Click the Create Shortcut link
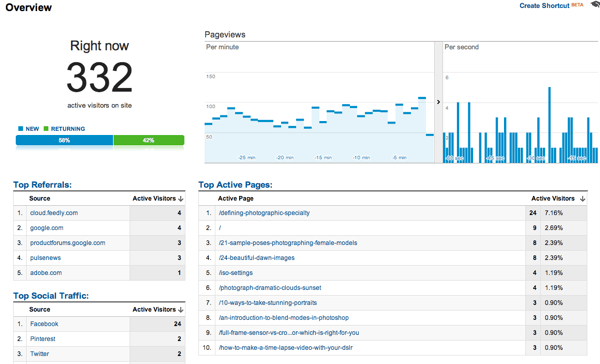 tap(545, 6)
